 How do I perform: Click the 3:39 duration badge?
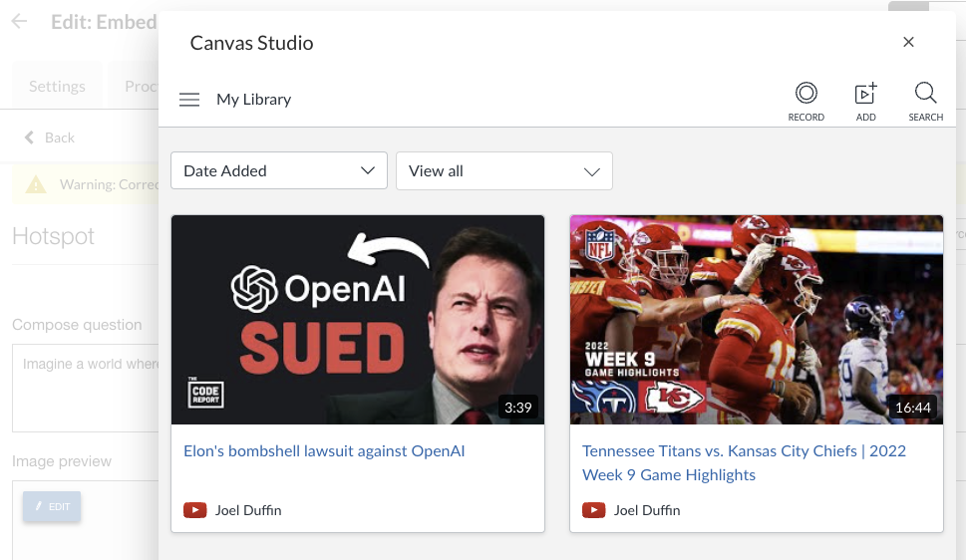click(518, 408)
